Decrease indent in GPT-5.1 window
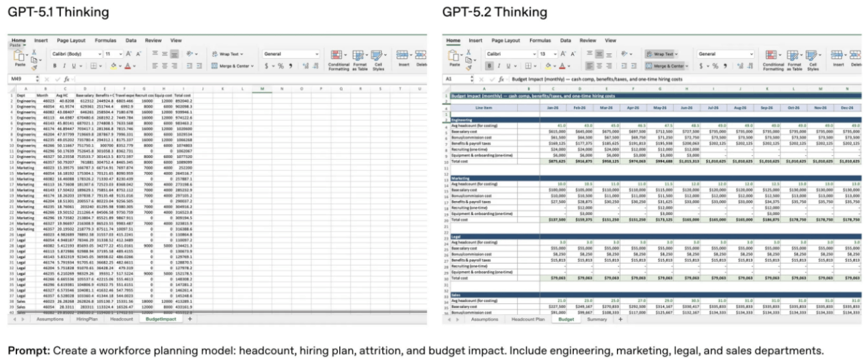 (x=189, y=66)
